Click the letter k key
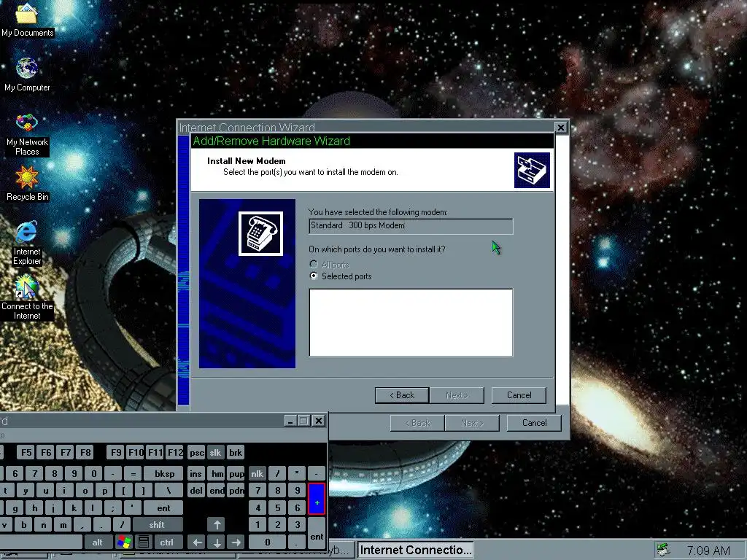 [x=74, y=507]
